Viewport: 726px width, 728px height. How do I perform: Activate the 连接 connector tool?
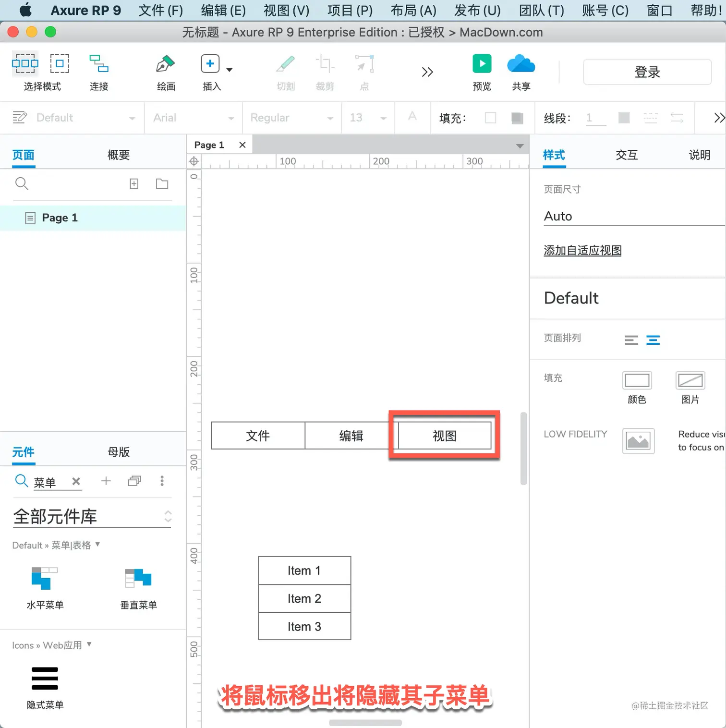click(x=99, y=63)
